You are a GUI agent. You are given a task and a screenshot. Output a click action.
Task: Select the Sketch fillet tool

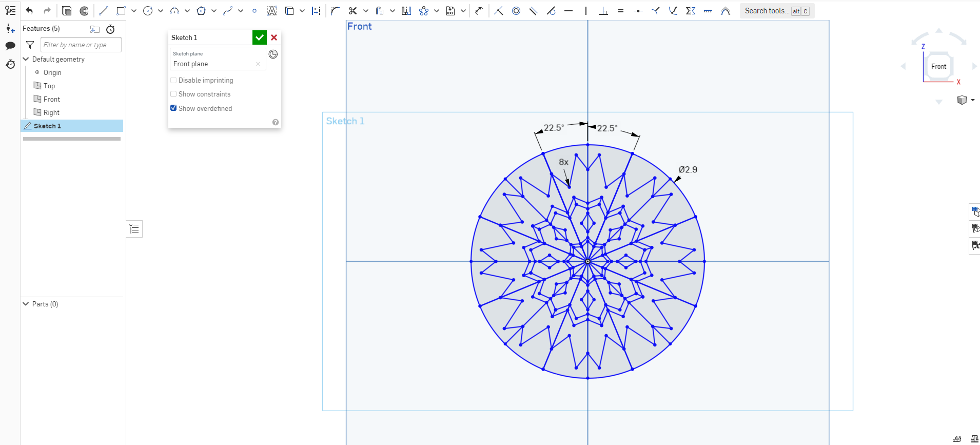coord(335,11)
